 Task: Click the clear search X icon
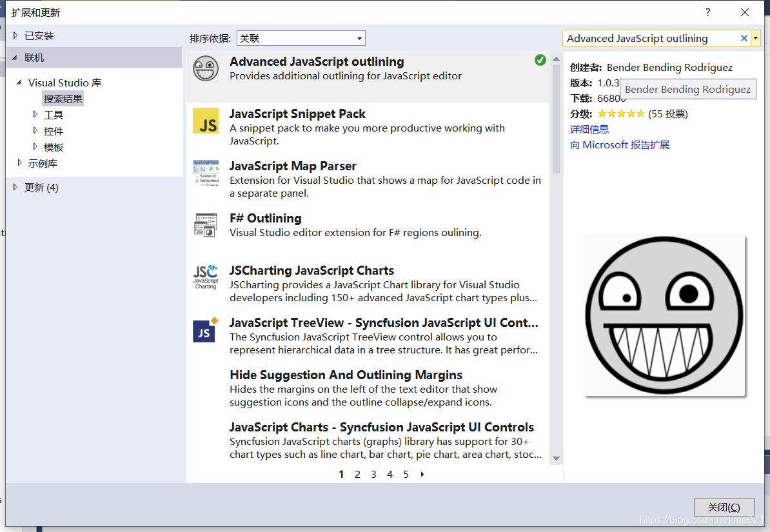point(744,38)
